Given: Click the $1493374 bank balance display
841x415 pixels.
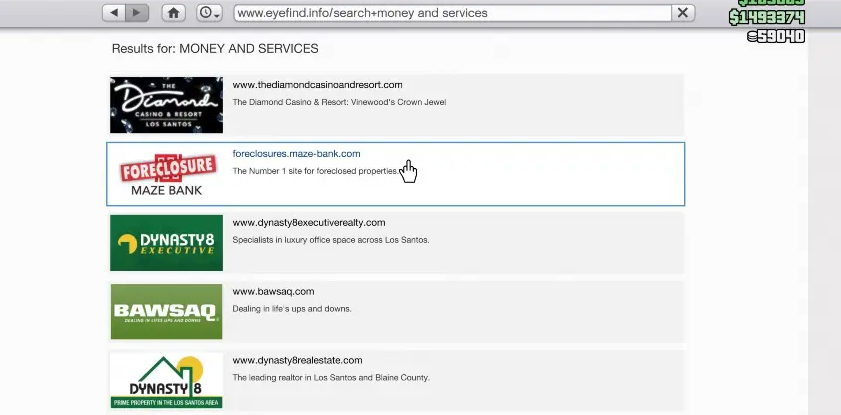Looking at the screenshot, I should pos(766,18).
